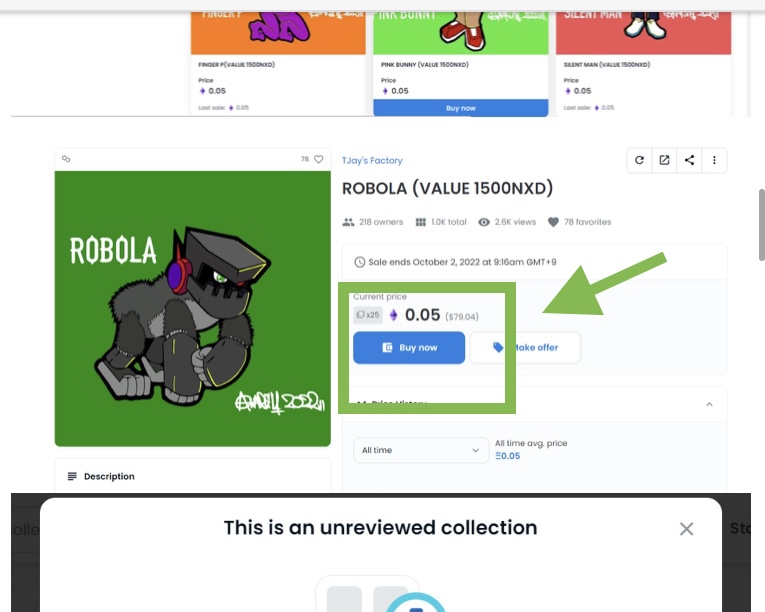Screen dimensions: 765x612
Task: Click the share icon
Action: coord(689,160)
